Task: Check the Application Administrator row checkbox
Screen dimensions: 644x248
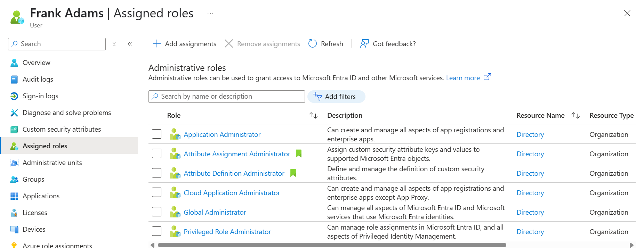Action: tap(157, 134)
